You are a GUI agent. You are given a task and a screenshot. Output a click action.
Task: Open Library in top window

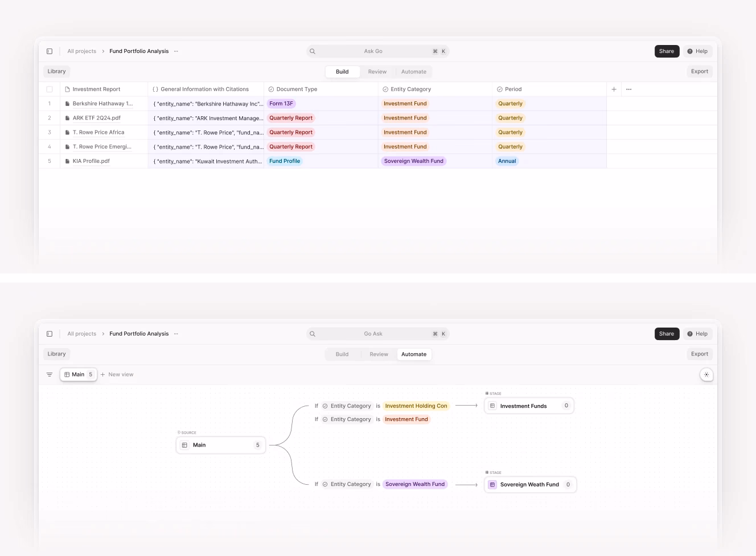tap(56, 72)
